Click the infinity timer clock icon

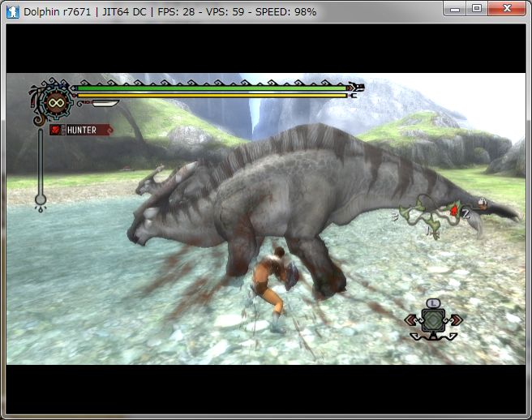[56, 102]
